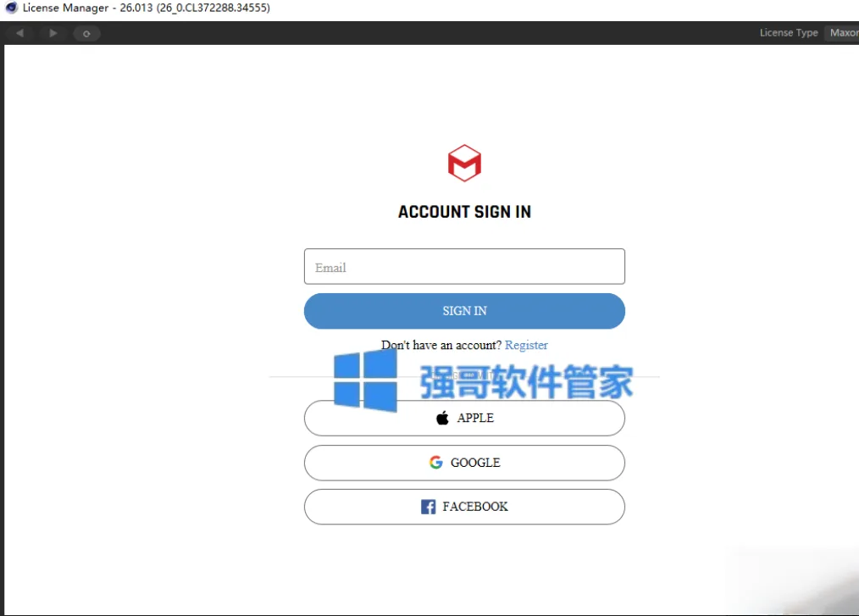Focus the Email input field
The width and height of the screenshot is (859, 616).
coord(464,267)
